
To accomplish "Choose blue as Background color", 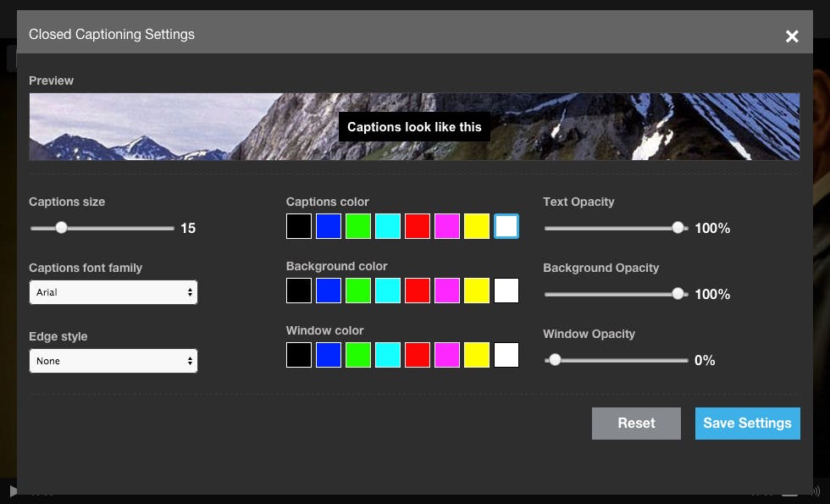I will pyautogui.click(x=329, y=291).
